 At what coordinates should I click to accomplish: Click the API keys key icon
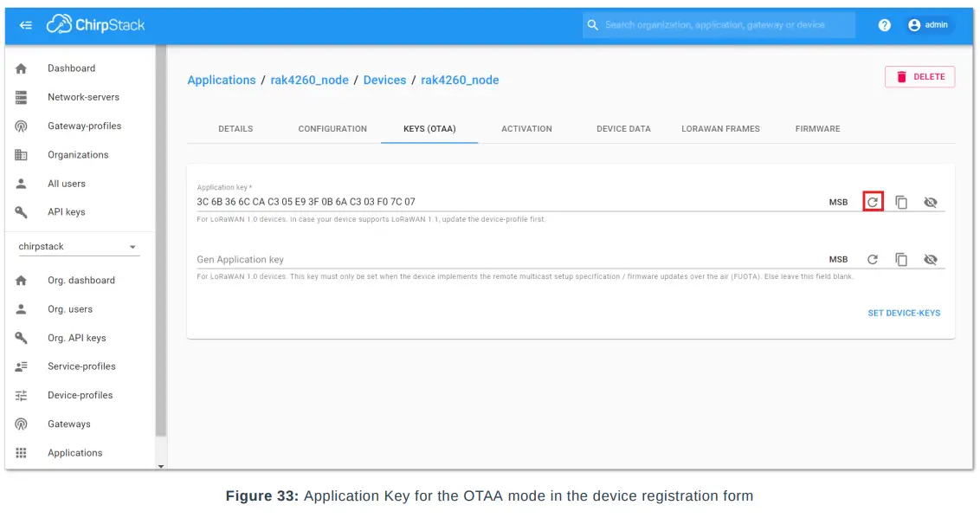[22, 212]
